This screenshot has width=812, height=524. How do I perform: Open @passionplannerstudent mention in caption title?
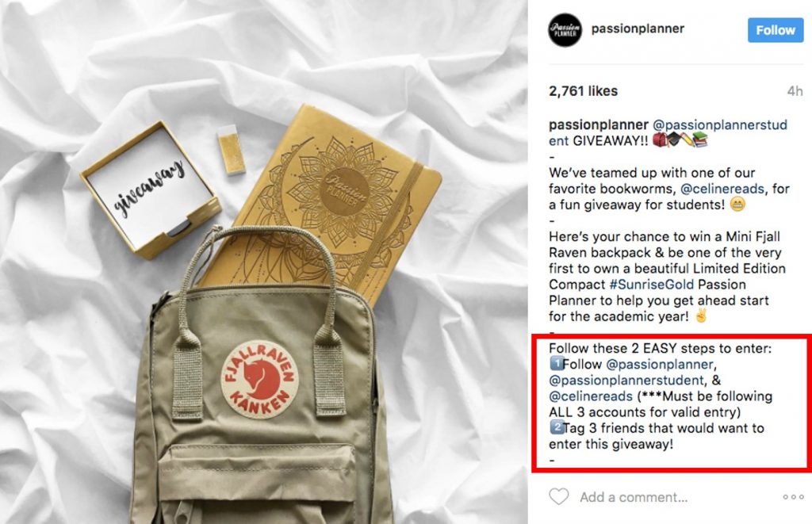click(x=668, y=132)
